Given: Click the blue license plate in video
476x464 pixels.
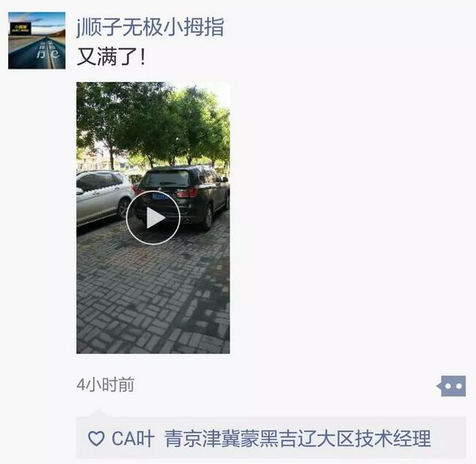Looking at the screenshot, I should pyautogui.click(x=160, y=196).
